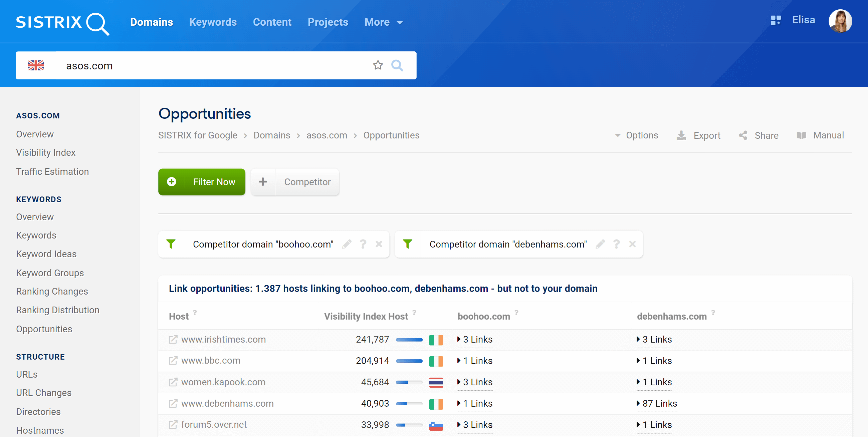Click the funnel icon of boohoo.com filter
This screenshot has height=437, width=868.
[x=171, y=244]
